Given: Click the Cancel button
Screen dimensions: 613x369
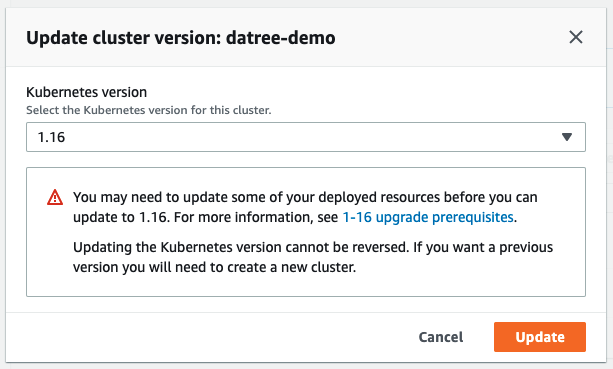Looking at the screenshot, I should pos(441,337).
